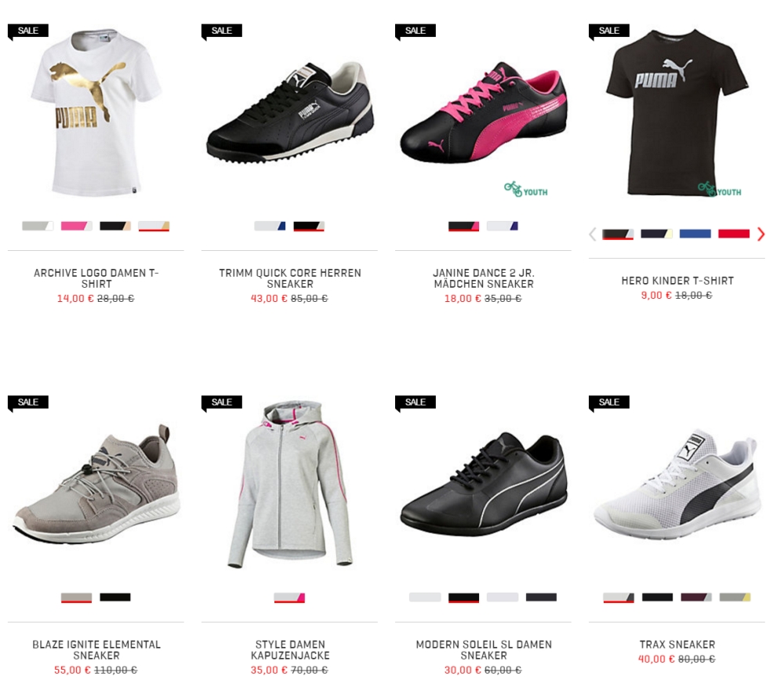The width and height of the screenshot is (784, 687).
Task: Click the SALE badge on Blaze Ignite Elemental sneaker
Action: (28, 403)
